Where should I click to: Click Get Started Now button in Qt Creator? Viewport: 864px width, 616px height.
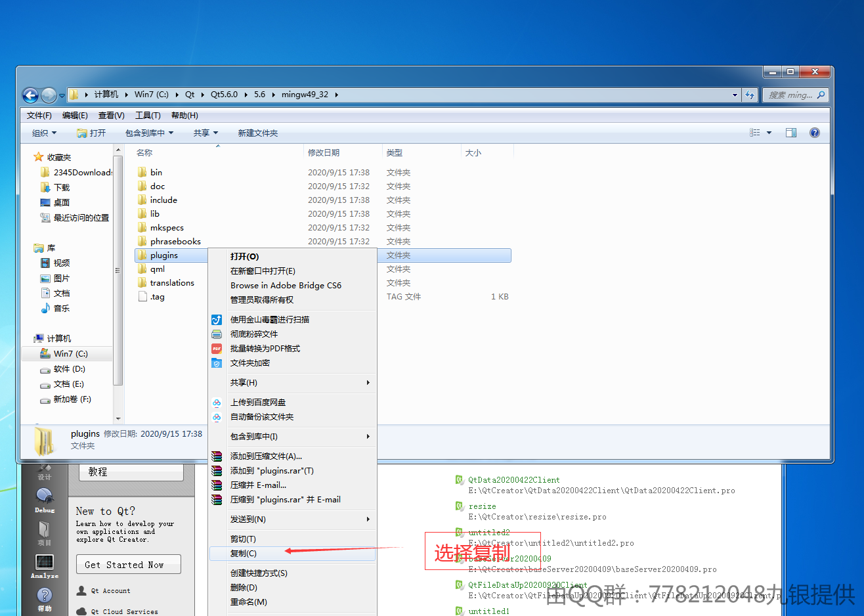(129, 565)
